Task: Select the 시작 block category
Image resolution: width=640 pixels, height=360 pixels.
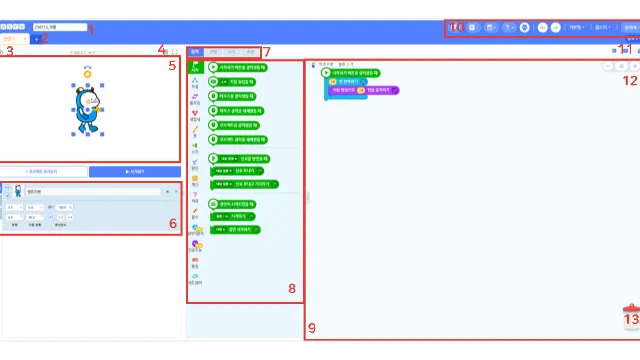Action: tap(196, 67)
